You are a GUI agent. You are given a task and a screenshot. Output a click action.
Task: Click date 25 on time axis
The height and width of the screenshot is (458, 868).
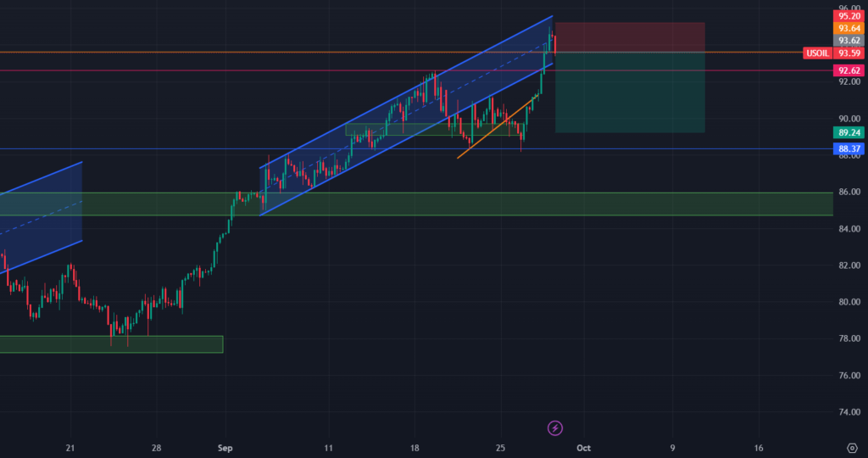pos(500,448)
